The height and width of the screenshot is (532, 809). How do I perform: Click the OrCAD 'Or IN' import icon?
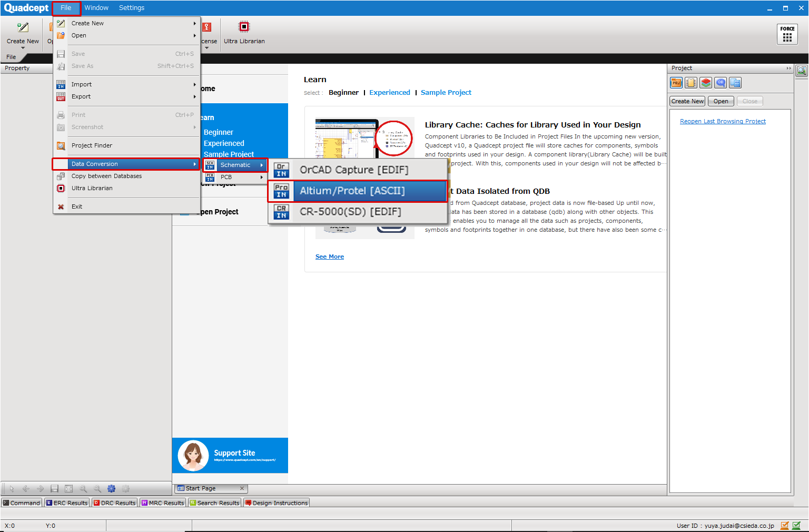pos(281,170)
